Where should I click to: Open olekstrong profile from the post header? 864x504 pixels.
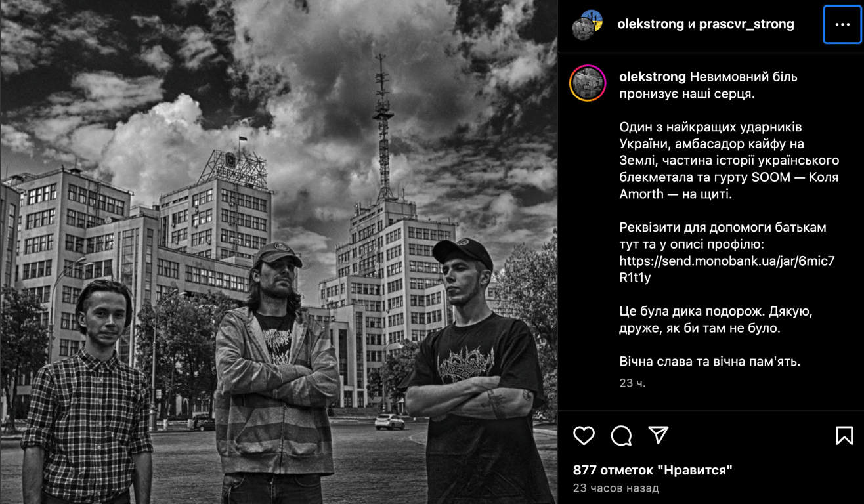point(651,24)
